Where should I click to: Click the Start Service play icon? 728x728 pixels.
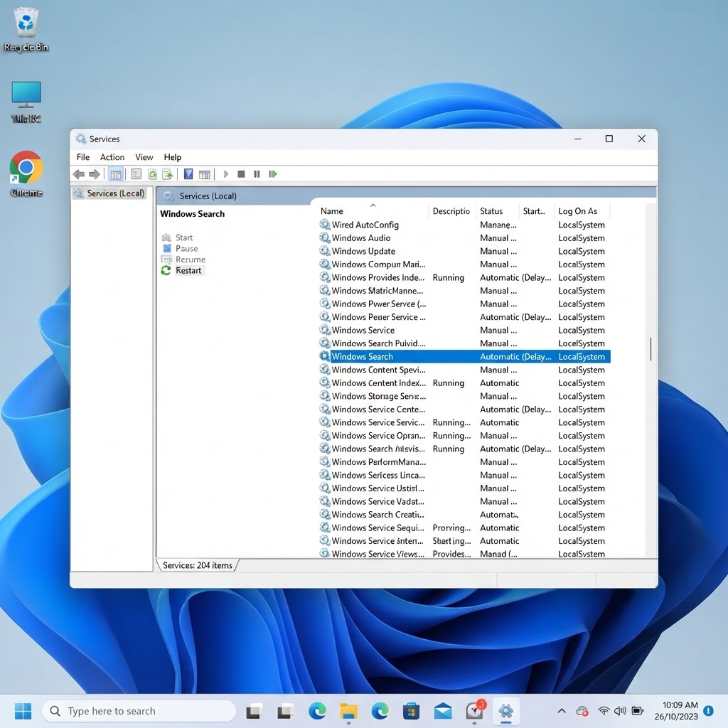pyautogui.click(x=226, y=174)
